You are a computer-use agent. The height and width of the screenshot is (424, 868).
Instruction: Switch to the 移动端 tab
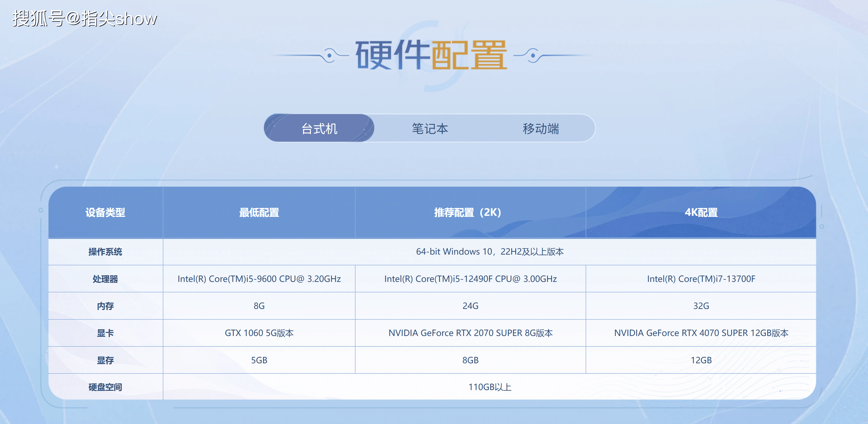541,129
